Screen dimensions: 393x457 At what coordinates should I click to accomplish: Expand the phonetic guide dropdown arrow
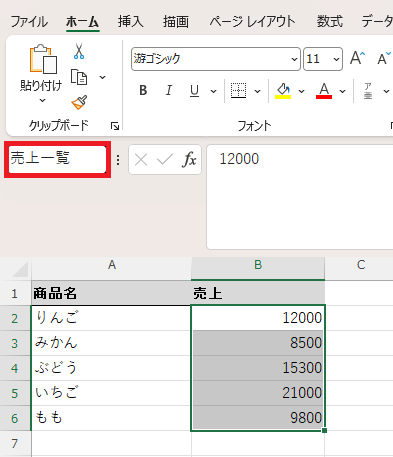point(386,91)
